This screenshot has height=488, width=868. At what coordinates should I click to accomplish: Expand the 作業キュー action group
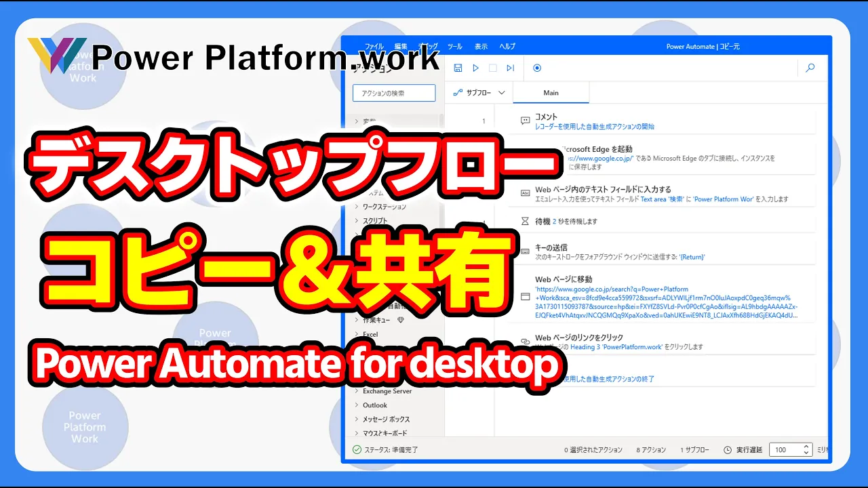356,320
